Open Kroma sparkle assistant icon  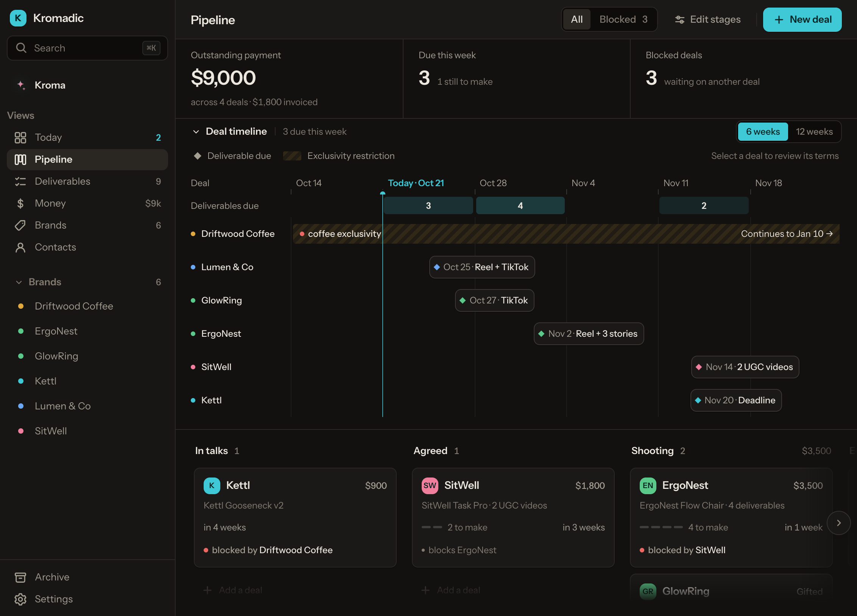click(x=21, y=85)
